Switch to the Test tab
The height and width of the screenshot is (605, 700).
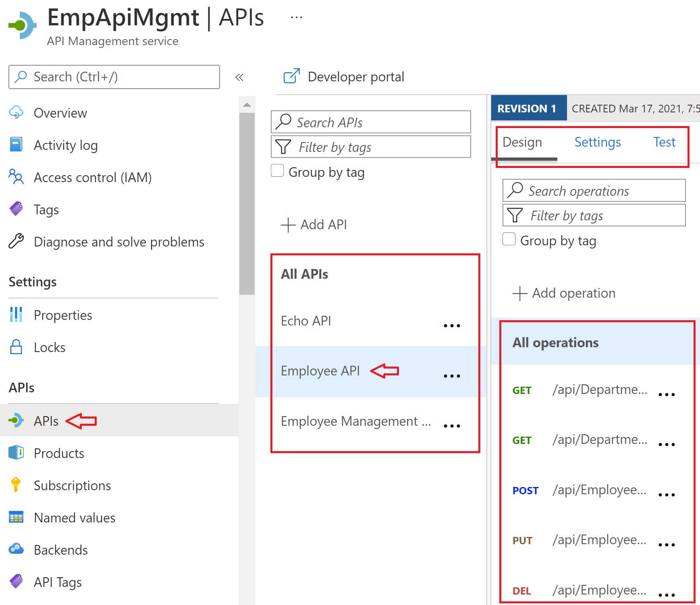pyautogui.click(x=664, y=142)
